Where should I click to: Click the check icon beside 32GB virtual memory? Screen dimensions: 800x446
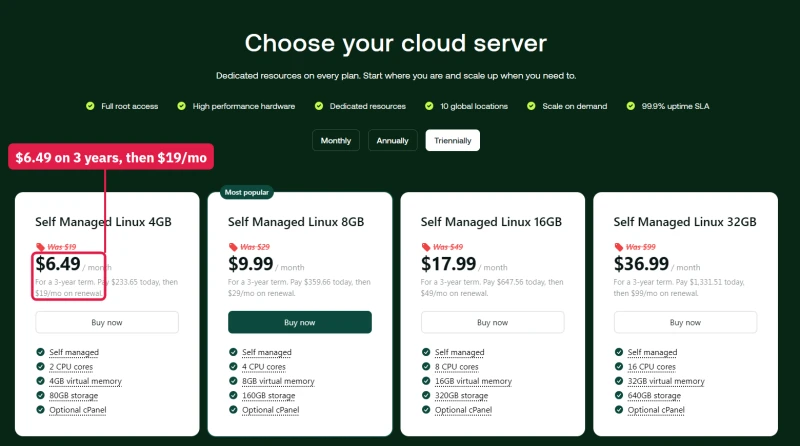coord(619,381)
